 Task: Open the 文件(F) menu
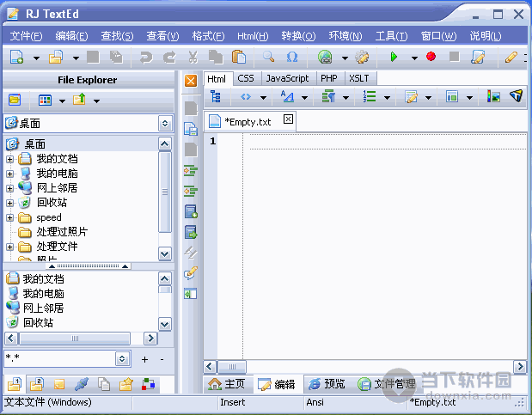(x=26, y=35)
